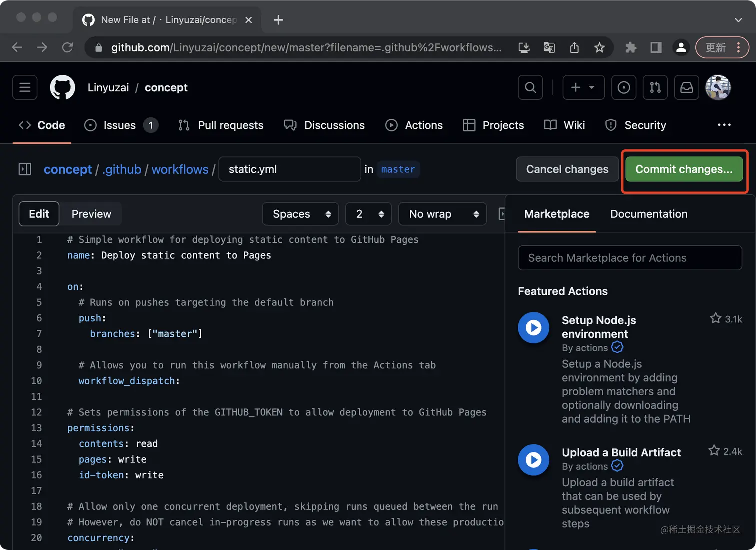
Task: Open the Setup Node.js environment action
Action: click(x=599, y=327)
